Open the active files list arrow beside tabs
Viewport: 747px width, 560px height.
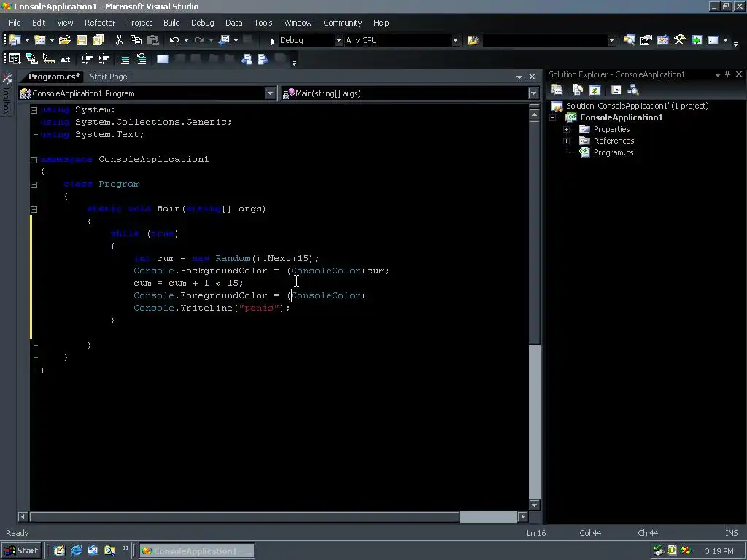(x=519, y=77)
